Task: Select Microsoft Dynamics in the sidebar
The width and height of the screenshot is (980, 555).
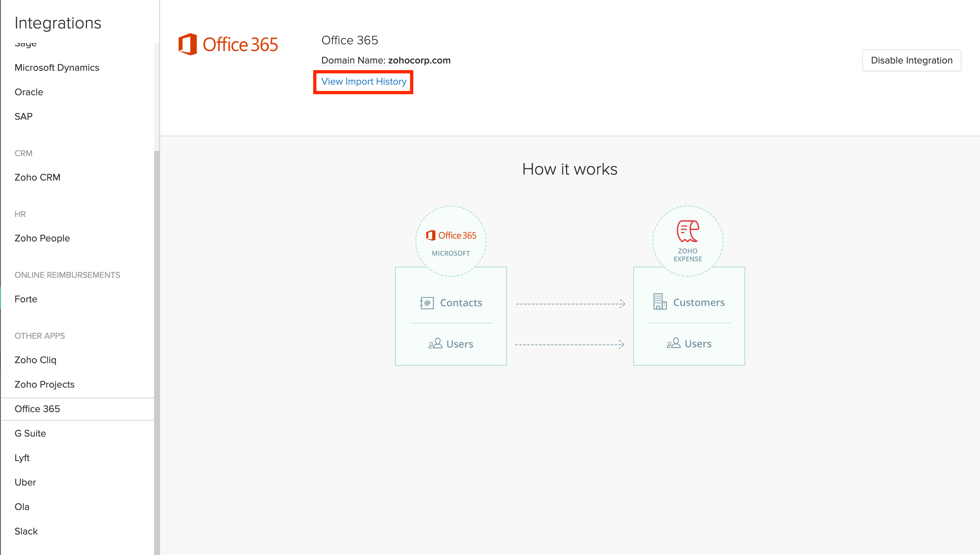Action: point(57,67)
